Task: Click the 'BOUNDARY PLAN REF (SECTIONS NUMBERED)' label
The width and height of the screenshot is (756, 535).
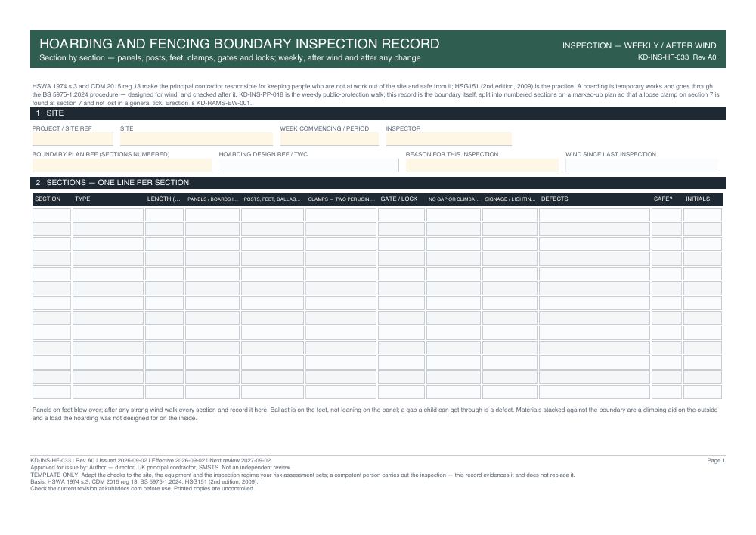Action: point(101,155)
